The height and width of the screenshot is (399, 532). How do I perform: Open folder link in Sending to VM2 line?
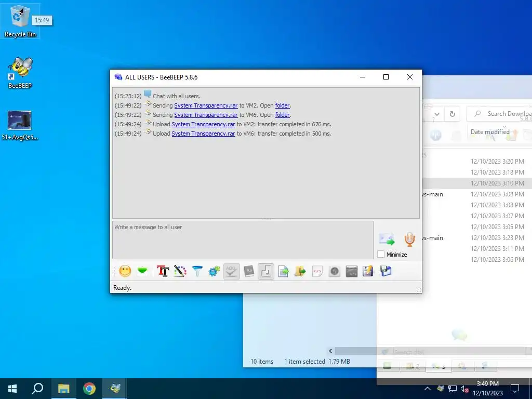pos(282,105)
